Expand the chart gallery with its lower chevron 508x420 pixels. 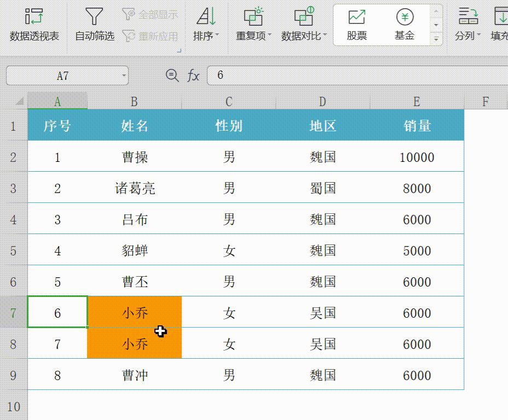click(x=436, y=37)
